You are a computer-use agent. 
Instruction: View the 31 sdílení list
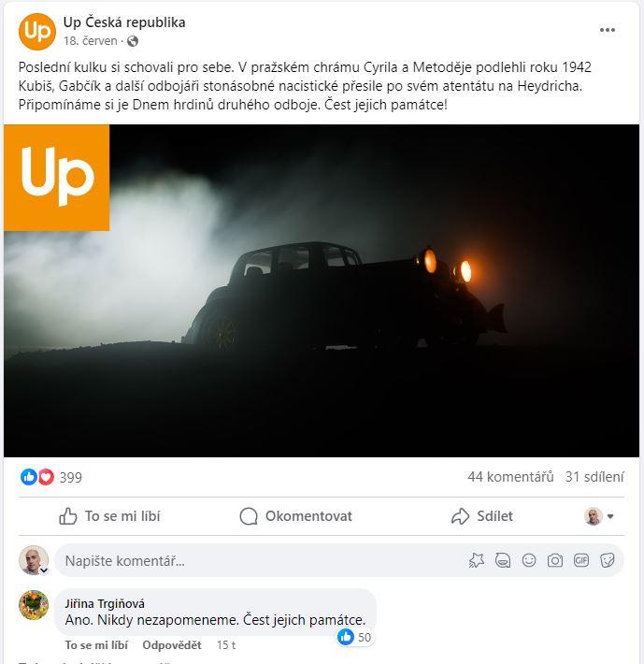point(594,477)
